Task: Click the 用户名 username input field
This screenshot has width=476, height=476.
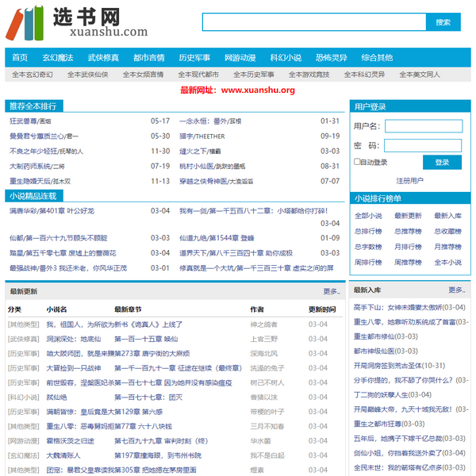Action: pyautogui.click(x=434, y=126)
